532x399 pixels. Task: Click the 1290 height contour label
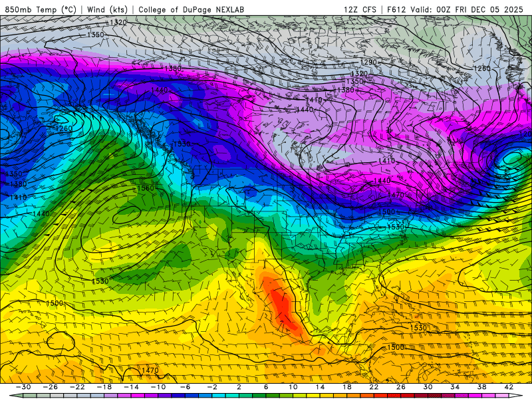368,63
